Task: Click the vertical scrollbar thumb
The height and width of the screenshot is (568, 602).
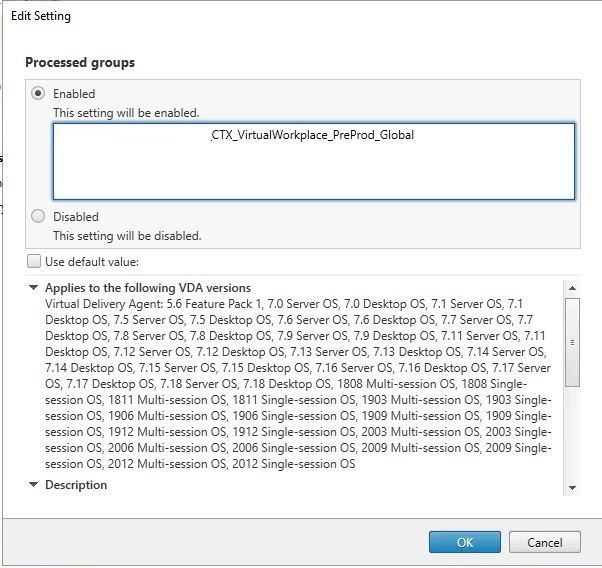Action: pyautogui.click(x=572, y=341)
